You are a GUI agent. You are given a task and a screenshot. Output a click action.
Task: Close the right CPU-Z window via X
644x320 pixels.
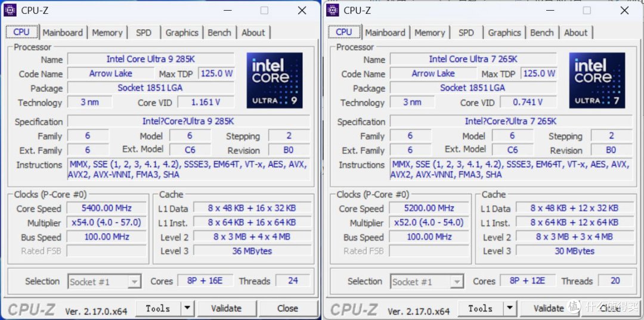[625, 11]
